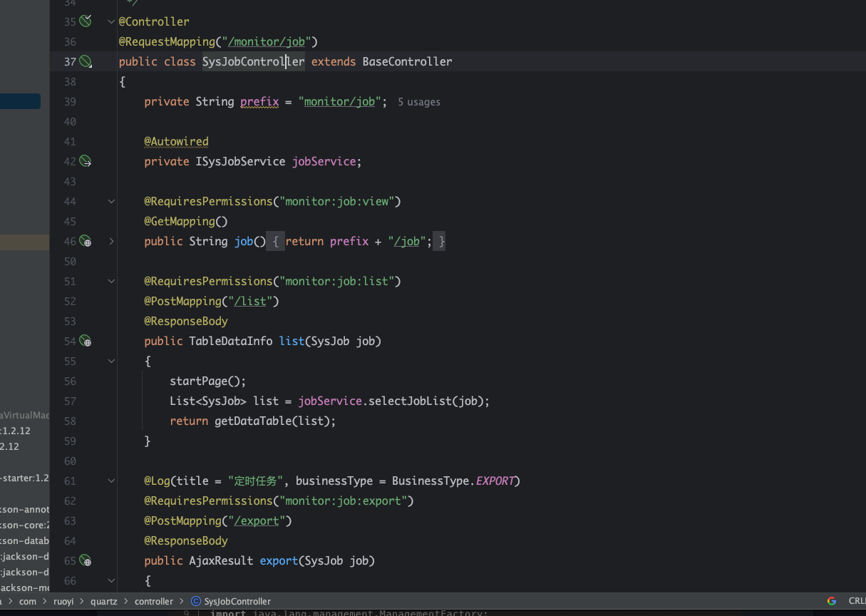Click the Google icon in the status bar
This screenshot has width=866, height=616.
[831, 601]
